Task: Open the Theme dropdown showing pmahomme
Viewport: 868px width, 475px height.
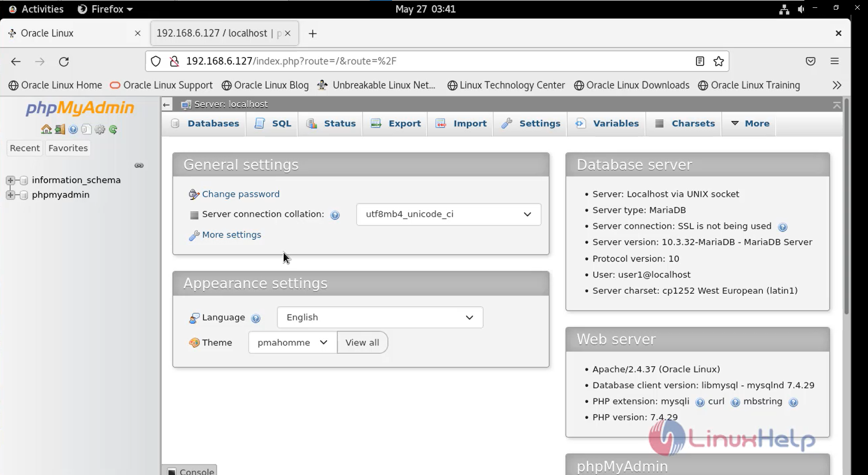Action: click(x=292, y=343)
